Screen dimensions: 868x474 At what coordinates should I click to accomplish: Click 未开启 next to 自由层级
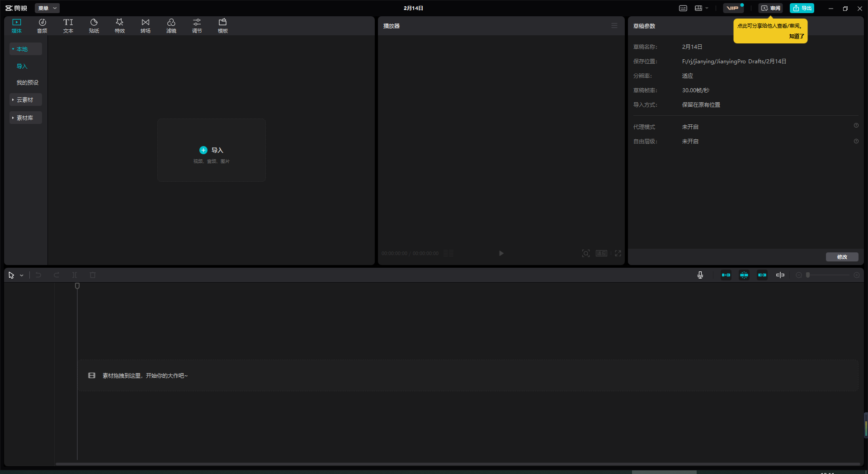click(690, 142)
